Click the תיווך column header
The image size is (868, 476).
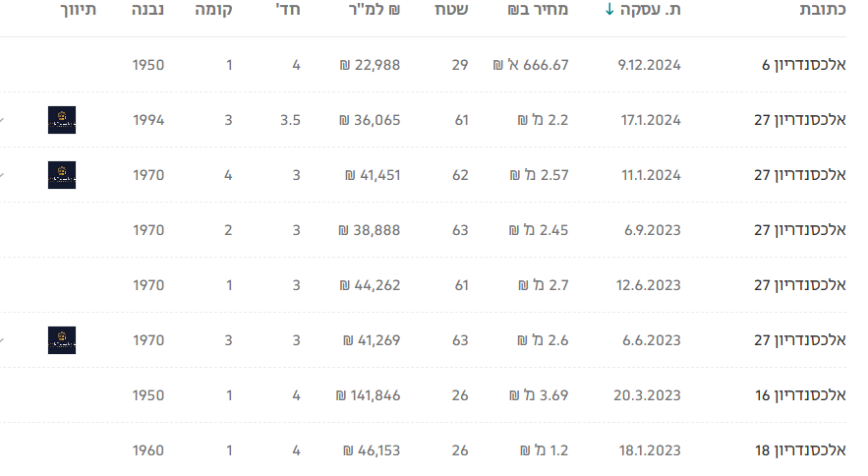click(x=79, y=11)
